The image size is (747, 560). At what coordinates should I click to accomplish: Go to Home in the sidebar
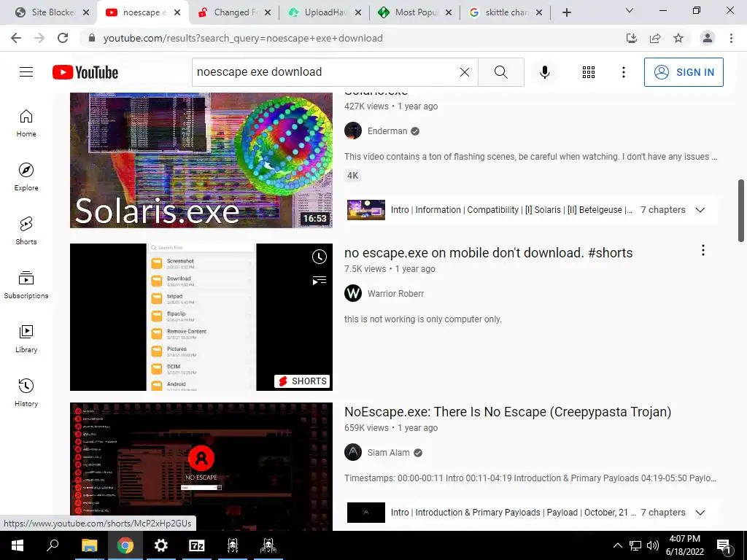[x=26, y=123]
